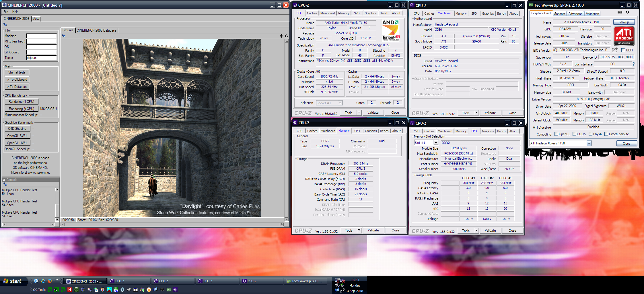Open the Slot #1 dropdown in SPD window

pos(435,143)
